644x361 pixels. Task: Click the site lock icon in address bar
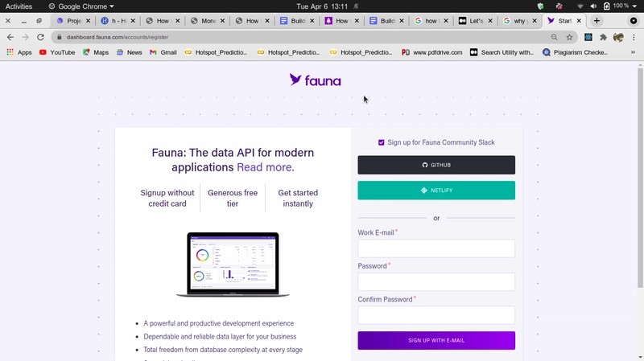[x=59, y=37]
